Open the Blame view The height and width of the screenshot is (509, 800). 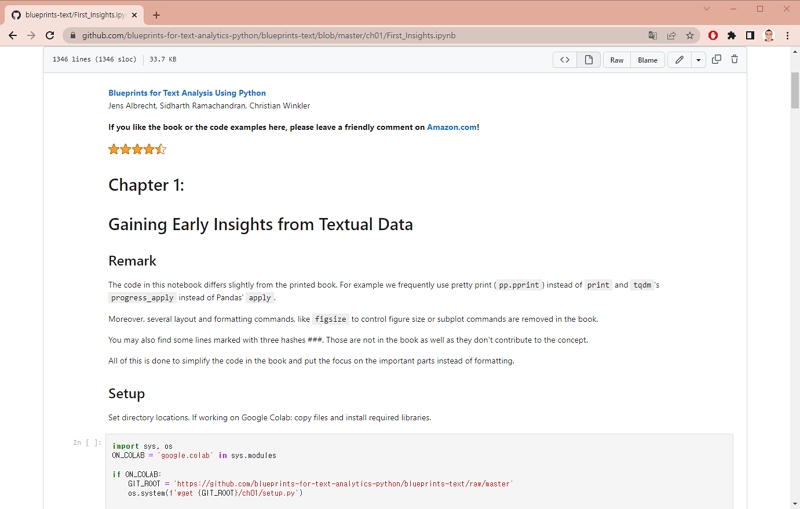pos(647,60)
